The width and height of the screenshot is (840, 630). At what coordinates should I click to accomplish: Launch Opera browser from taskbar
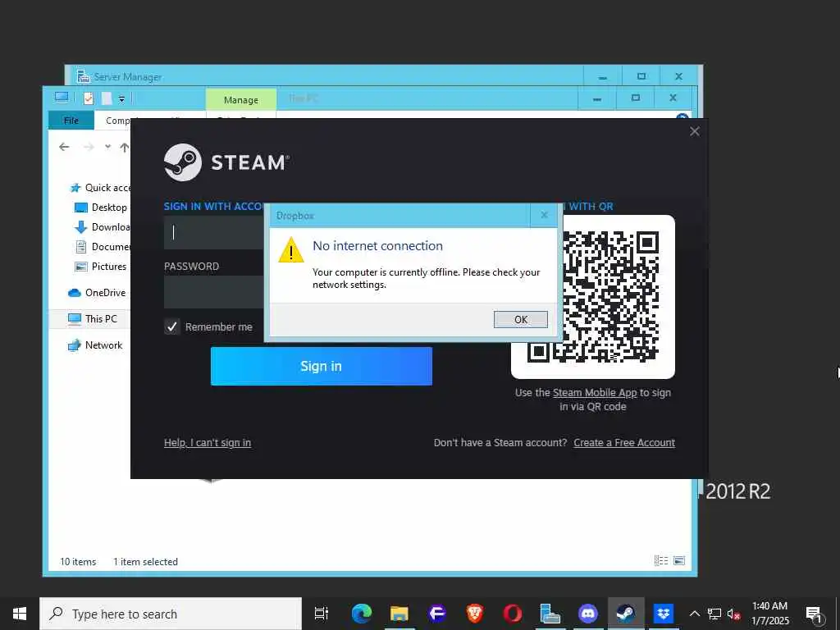point(512,614)
